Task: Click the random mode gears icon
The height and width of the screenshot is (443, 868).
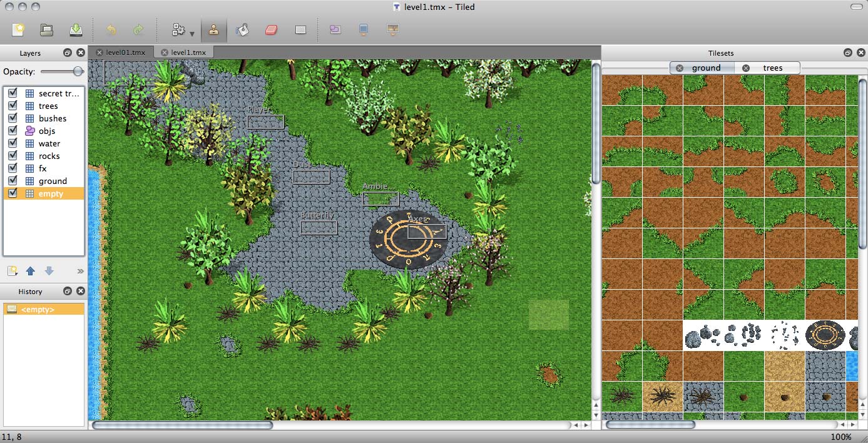Action: tap(178, 29)
